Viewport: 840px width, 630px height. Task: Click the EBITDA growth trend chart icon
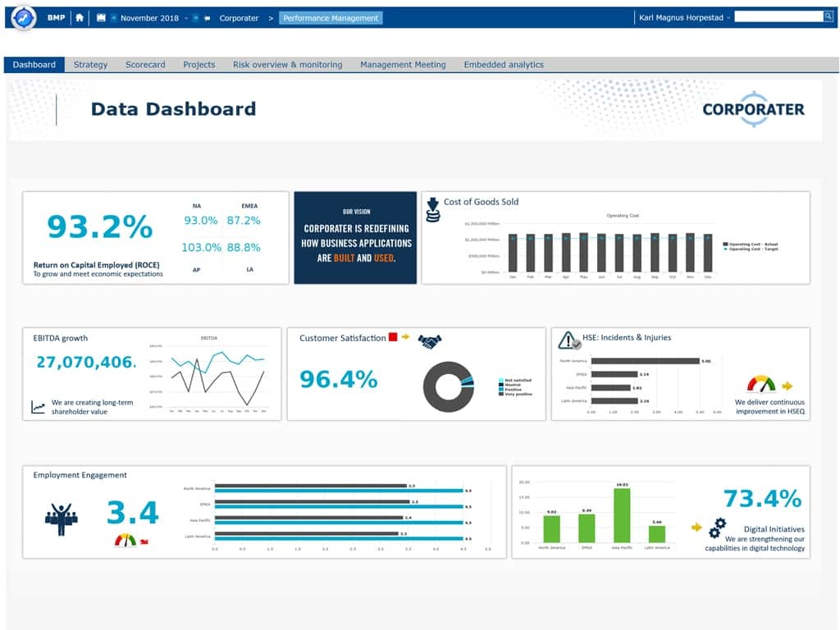tap(39, 407)
